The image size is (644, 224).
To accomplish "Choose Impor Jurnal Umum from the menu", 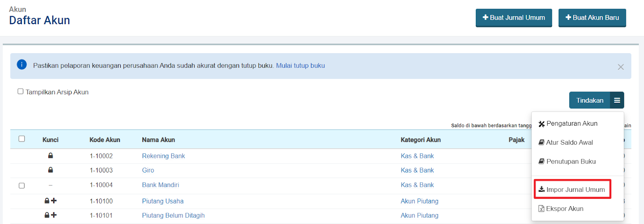I will [x=572, y=190].
